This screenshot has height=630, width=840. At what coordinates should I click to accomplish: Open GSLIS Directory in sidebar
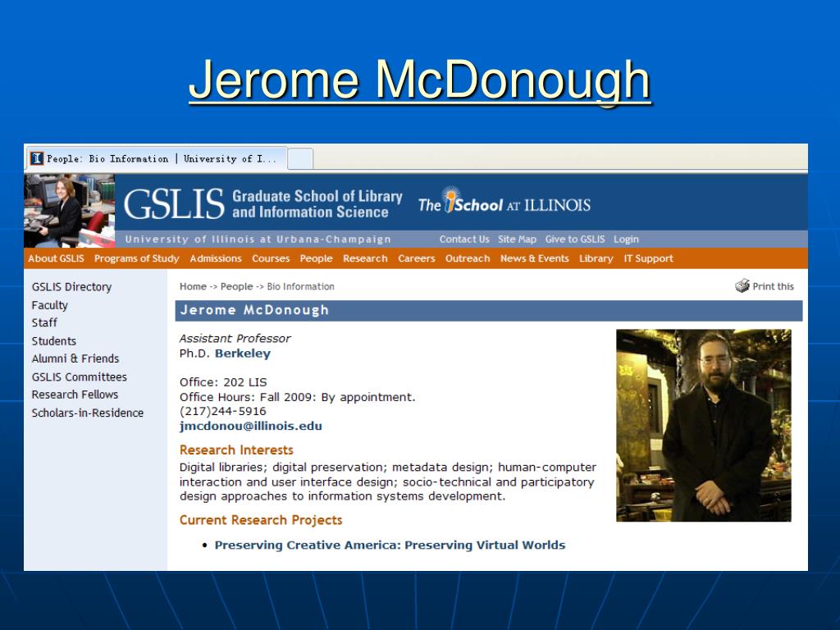pos(72,287)
